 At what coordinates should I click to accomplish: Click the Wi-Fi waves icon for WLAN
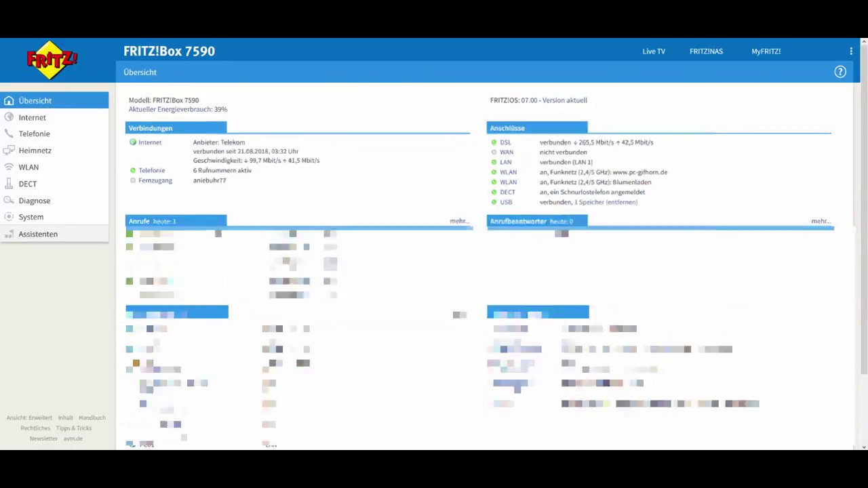[x=9, y=167]
